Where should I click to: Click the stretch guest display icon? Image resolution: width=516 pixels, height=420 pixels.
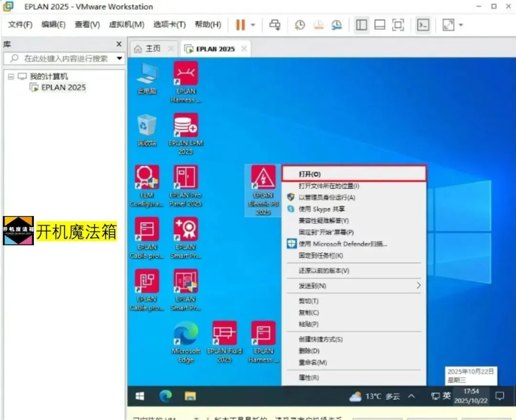[448, 25]
